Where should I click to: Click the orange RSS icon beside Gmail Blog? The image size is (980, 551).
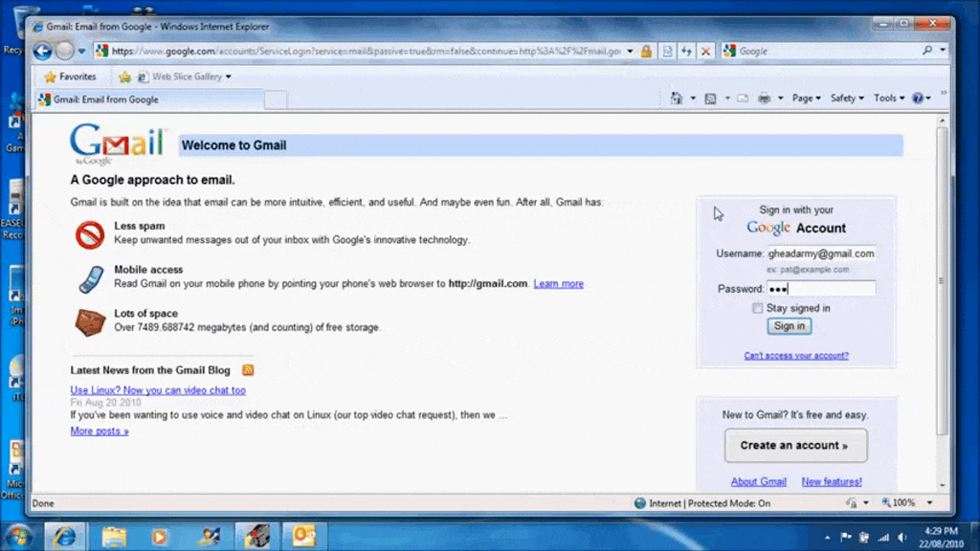pyautogui.click(x=248, y=370)
